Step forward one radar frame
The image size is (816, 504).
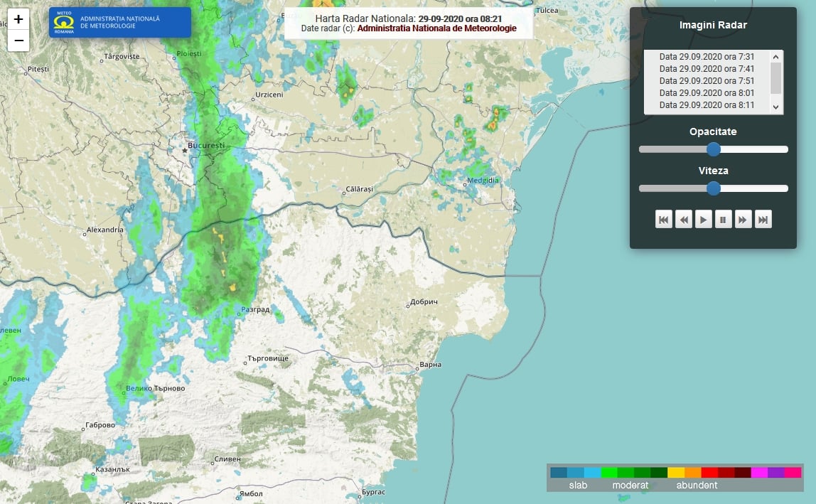[743, 220]
